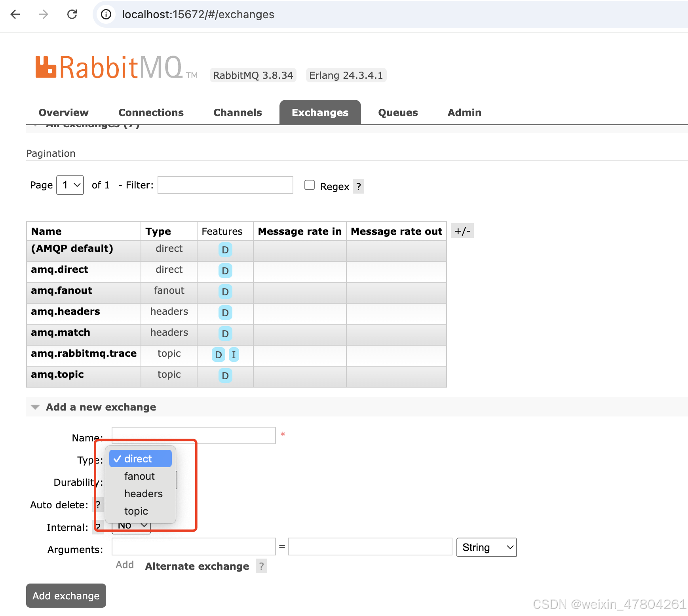Choose direct in the Type list
The width and height of the screenshot is (688, 616).
(x=141, y=458)
